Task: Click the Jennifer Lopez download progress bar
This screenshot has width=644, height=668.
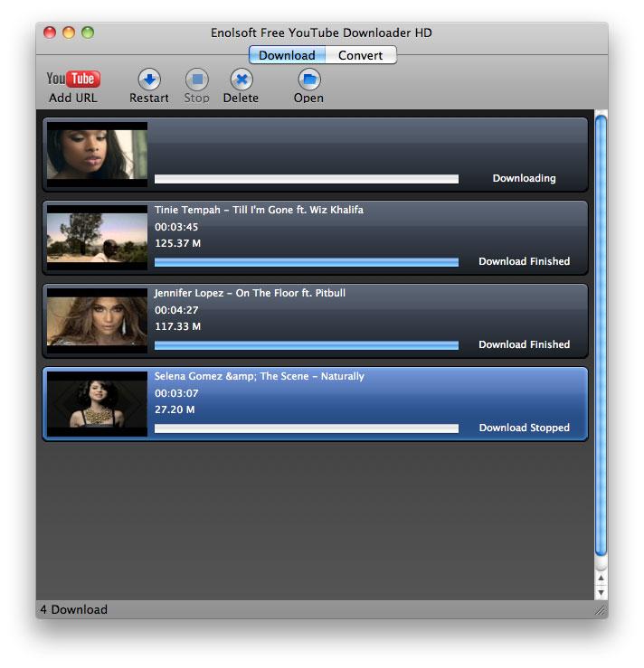Action: coord(307,345)
